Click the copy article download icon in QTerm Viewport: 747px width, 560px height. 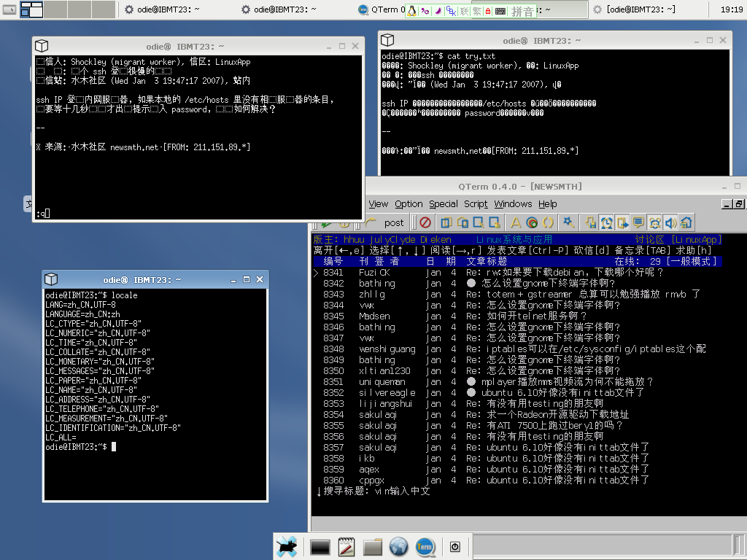point(590,222)
